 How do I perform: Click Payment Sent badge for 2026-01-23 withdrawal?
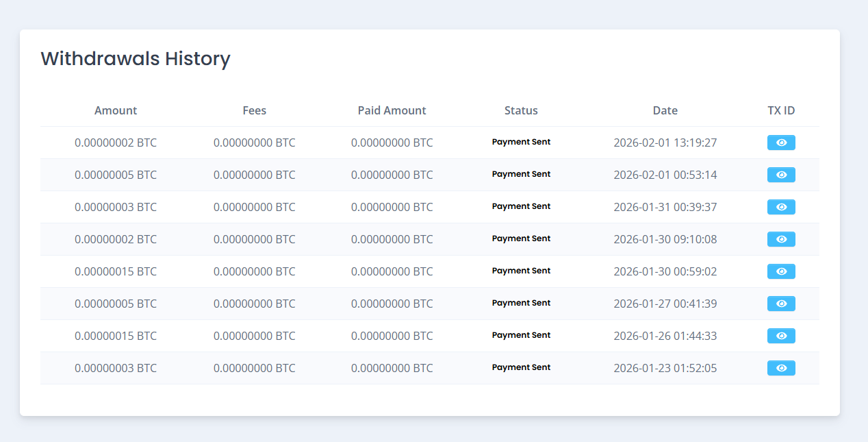(521, 367)
